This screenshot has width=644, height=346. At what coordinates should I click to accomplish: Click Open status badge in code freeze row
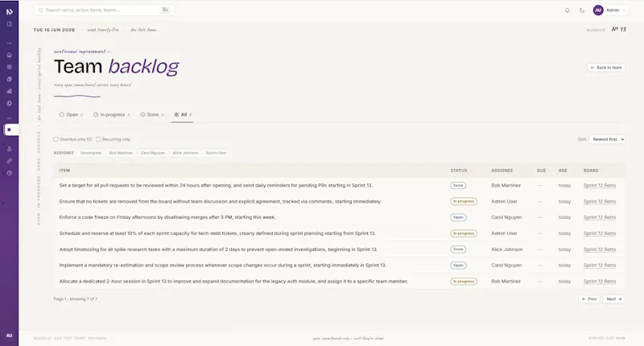tap(458, 217)
